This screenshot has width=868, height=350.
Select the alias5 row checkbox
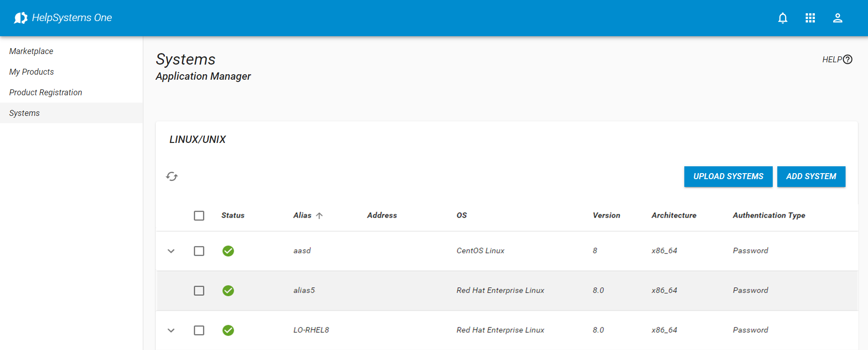(x=199, y=290)
